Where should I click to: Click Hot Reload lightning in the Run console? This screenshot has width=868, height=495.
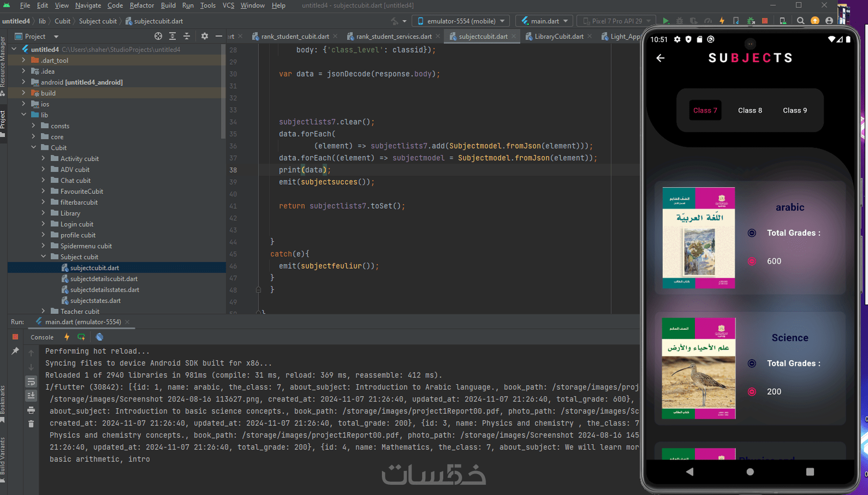tap(66, 337)
